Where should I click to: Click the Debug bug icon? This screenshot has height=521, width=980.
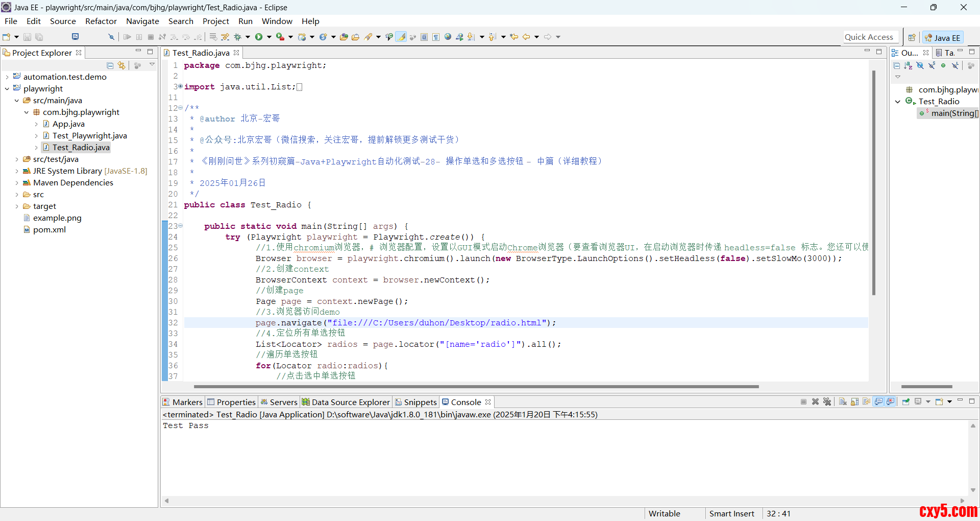click(x=238, y=37)
